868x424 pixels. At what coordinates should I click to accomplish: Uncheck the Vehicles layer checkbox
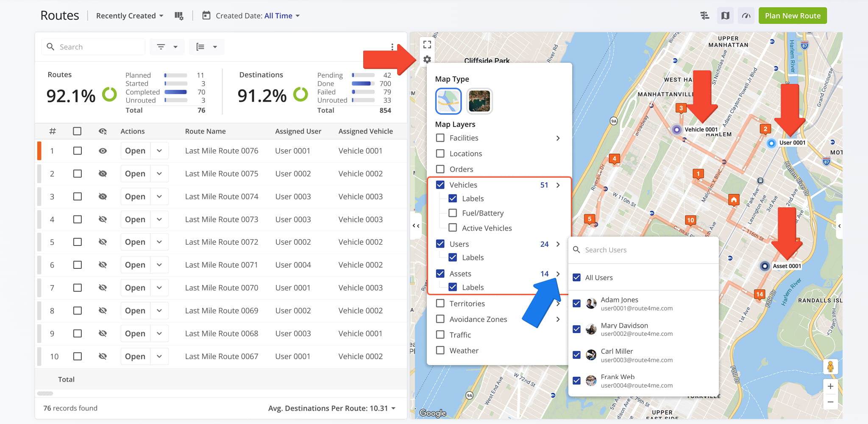pyautogui.click(x=440, y=185)
